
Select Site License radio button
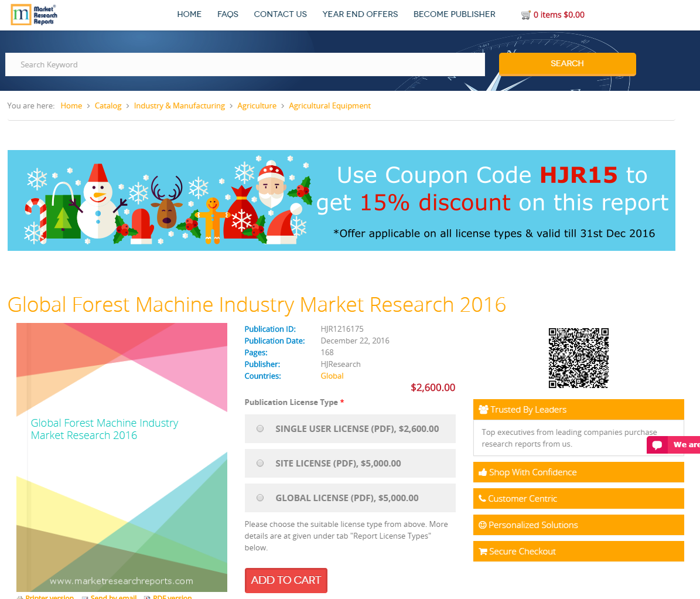[x=260, y=463]
